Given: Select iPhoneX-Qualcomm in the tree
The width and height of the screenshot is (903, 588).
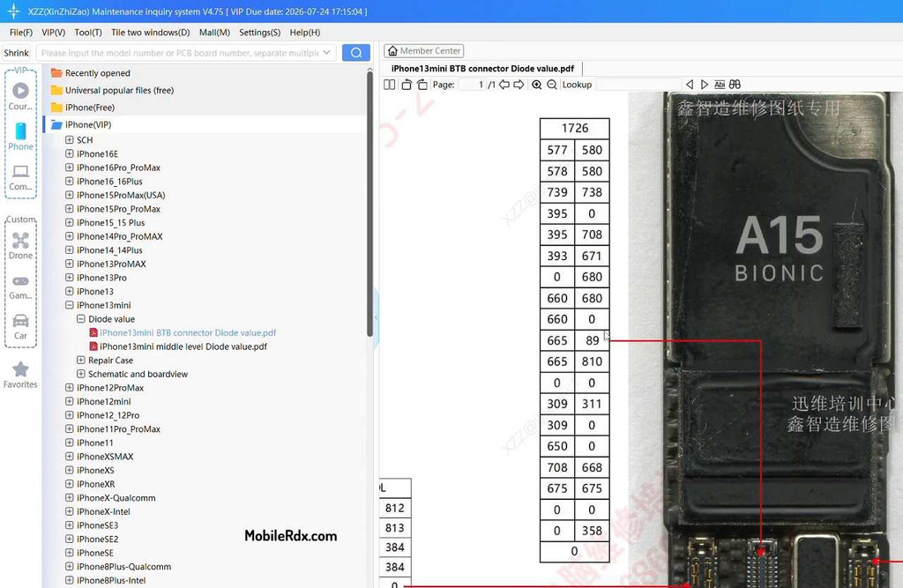Looking at the screenshot, I should click(116, 498).
